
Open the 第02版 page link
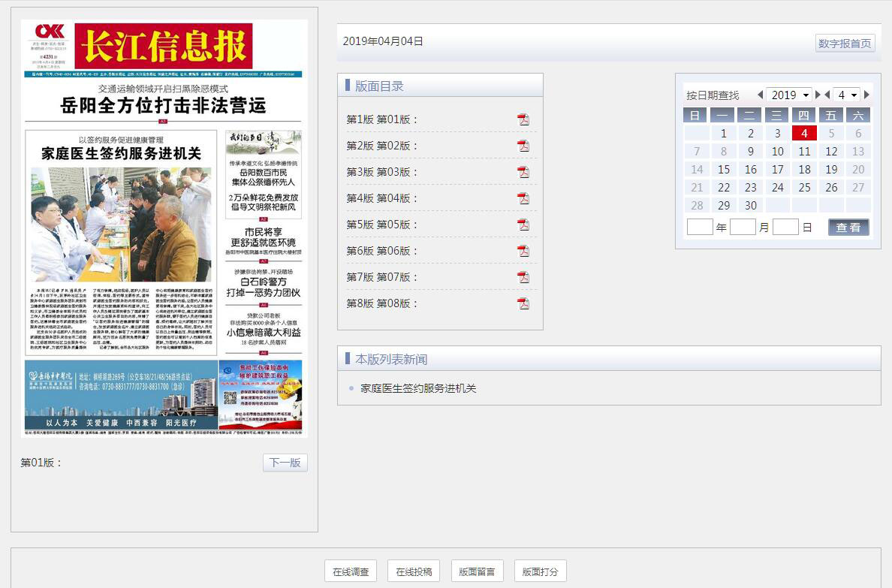coord(382,146)
